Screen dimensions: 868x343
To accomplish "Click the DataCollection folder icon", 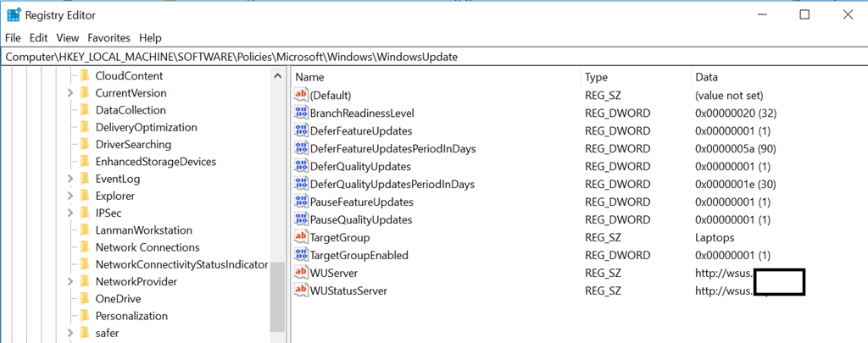I will tap(85, 110).
